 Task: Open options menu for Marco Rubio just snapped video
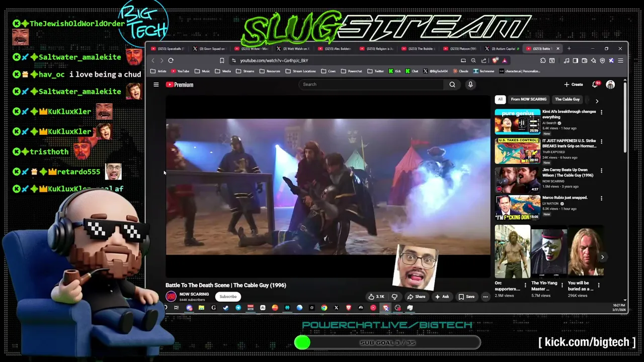click(601, 198)
